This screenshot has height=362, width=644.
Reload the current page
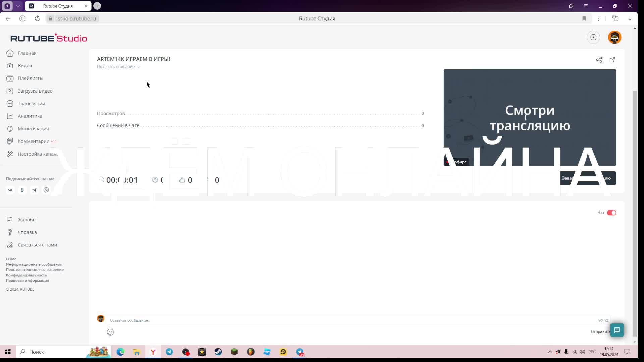37,19
